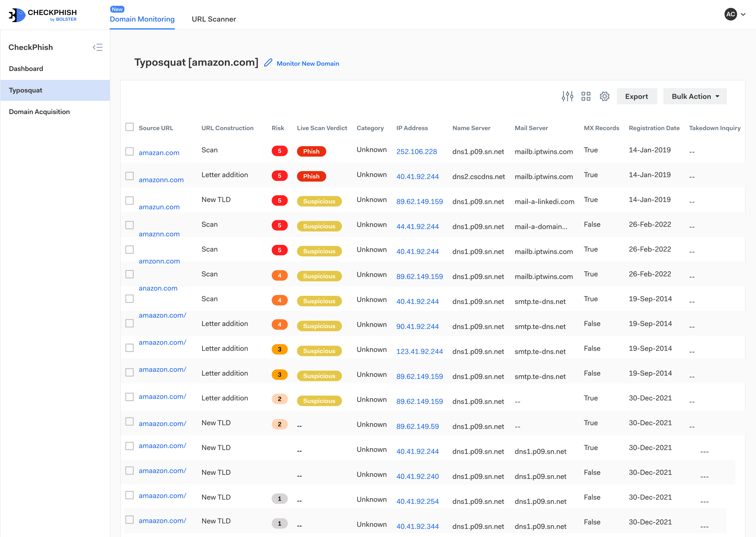The height and width of the screenshot is (537, 756).
Task: Open the filter sliders icon
Action: pyautogui.click(x=567, y=96)
